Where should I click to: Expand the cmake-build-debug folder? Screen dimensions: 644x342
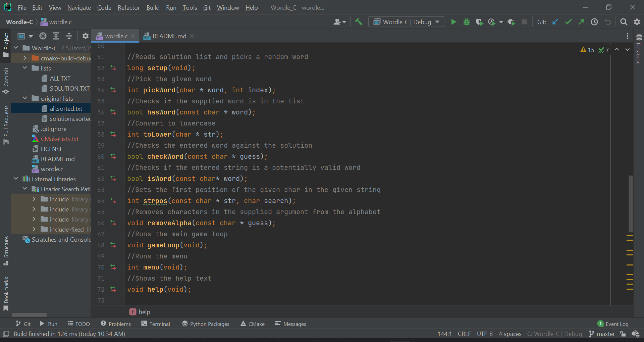tap(25, 58)
